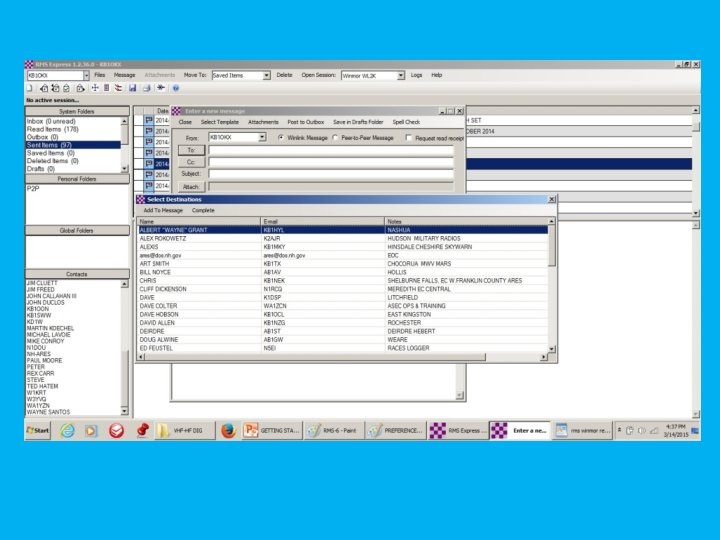The image size is (720, 540).
Task: Select the Read Items (178) folder
Action: point(52,129)
